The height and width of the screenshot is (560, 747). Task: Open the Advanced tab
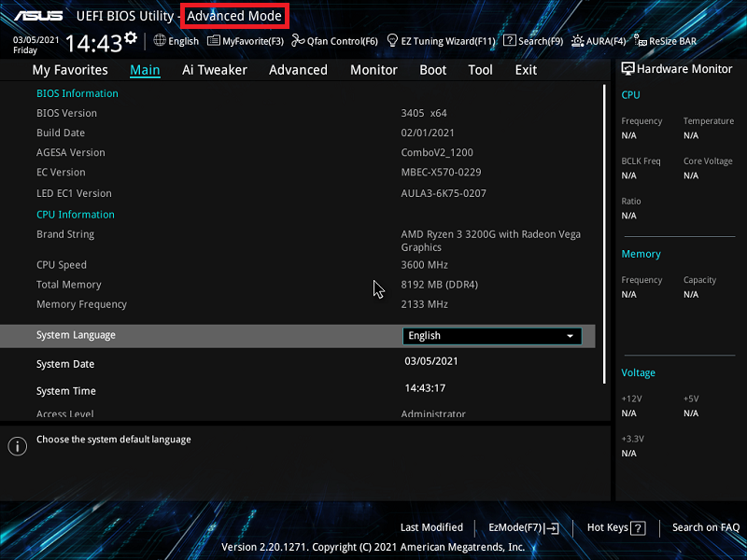click(x=298, y=70)
